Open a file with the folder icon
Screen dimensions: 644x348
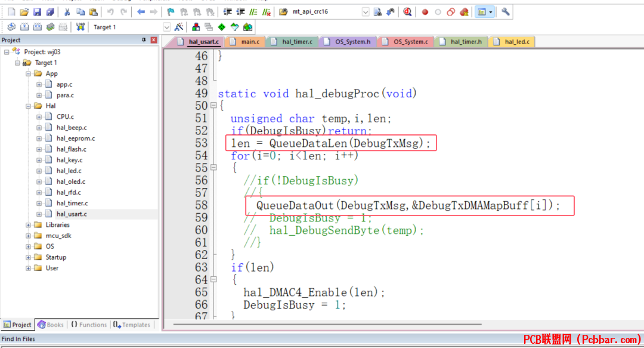point(24,12)
